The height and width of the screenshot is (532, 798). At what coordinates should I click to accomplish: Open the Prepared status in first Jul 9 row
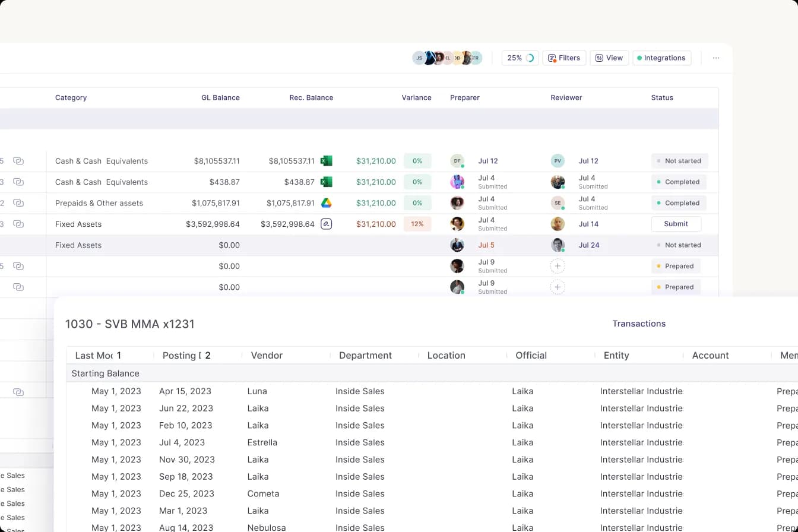676,266
